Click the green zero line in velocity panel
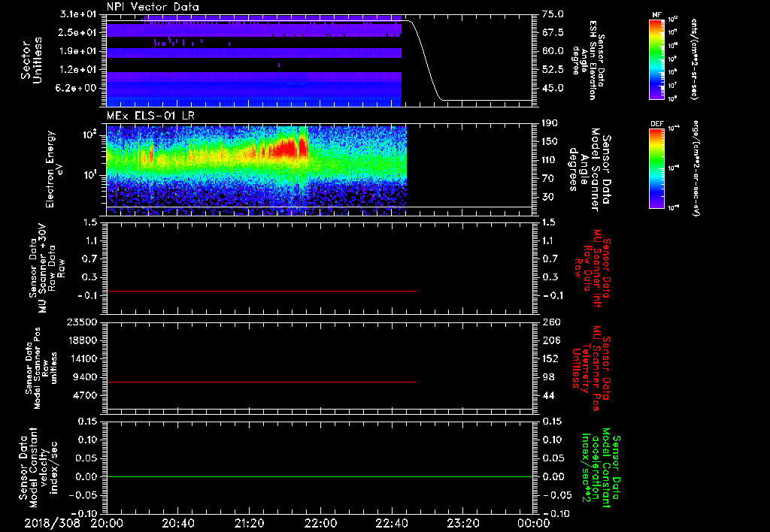770x532 pixels. pos(320,476)
